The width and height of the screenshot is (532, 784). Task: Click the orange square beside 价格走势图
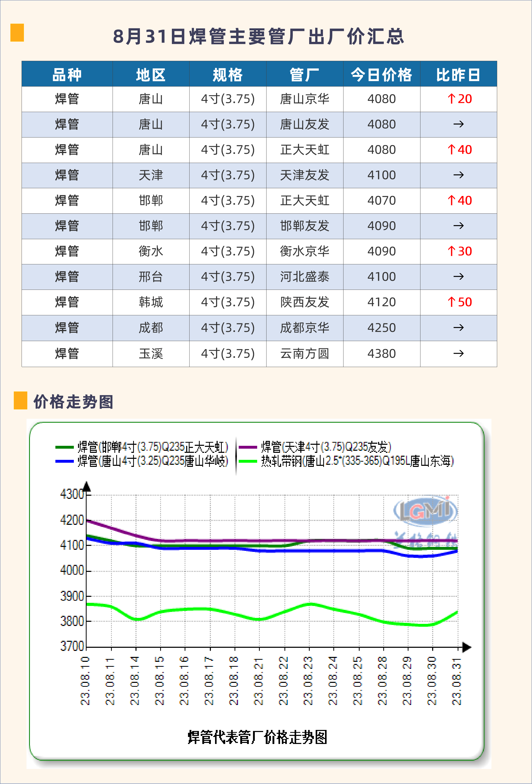(20, 400)
